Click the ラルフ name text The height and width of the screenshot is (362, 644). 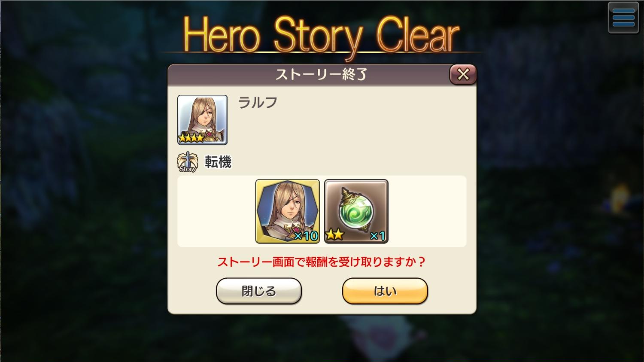[258, 103]
